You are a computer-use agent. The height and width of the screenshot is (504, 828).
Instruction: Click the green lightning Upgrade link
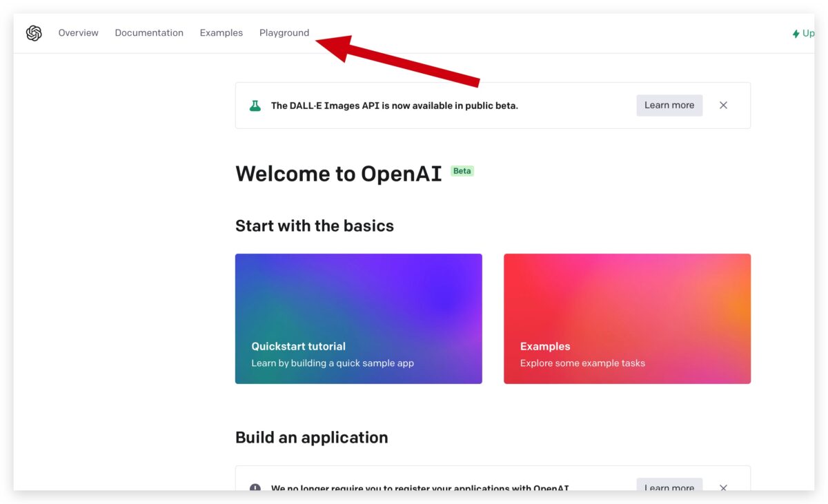803,33
